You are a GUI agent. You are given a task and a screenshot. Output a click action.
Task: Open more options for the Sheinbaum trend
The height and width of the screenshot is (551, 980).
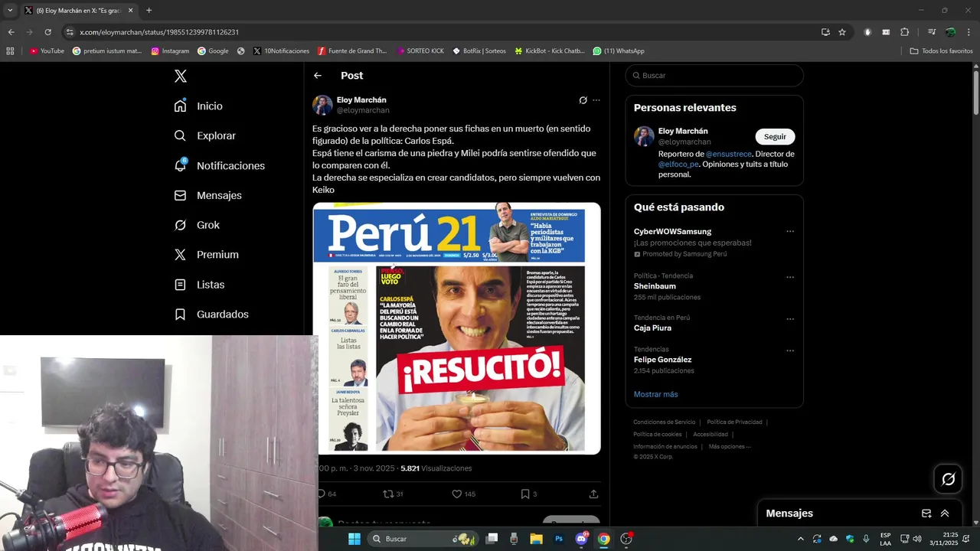tap(790, 277)
